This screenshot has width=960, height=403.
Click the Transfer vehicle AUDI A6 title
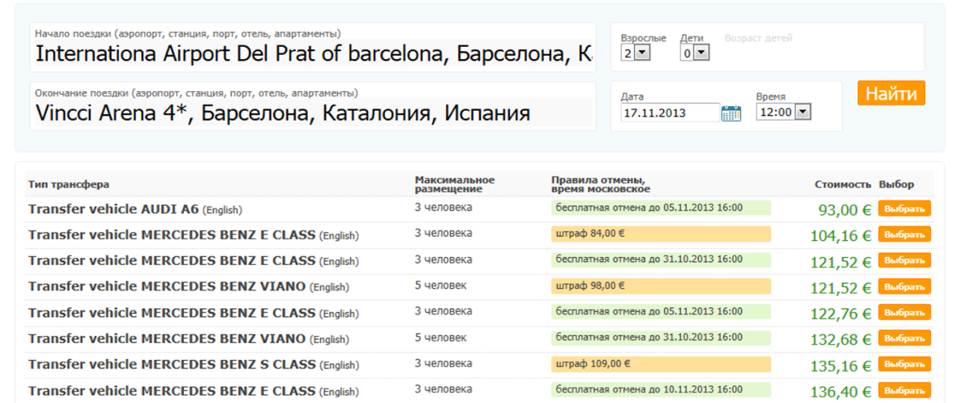tap(113, 209)
